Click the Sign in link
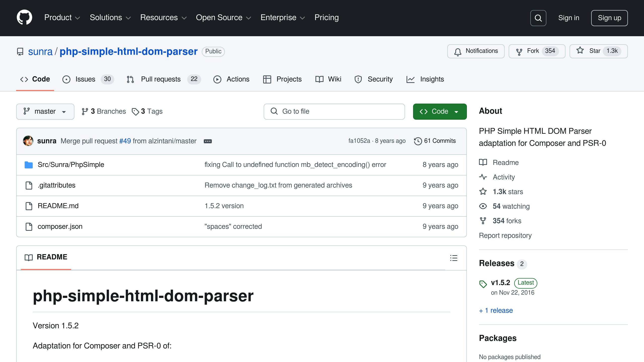The height and width of the screenshot is (362, 644). point(569,18)
